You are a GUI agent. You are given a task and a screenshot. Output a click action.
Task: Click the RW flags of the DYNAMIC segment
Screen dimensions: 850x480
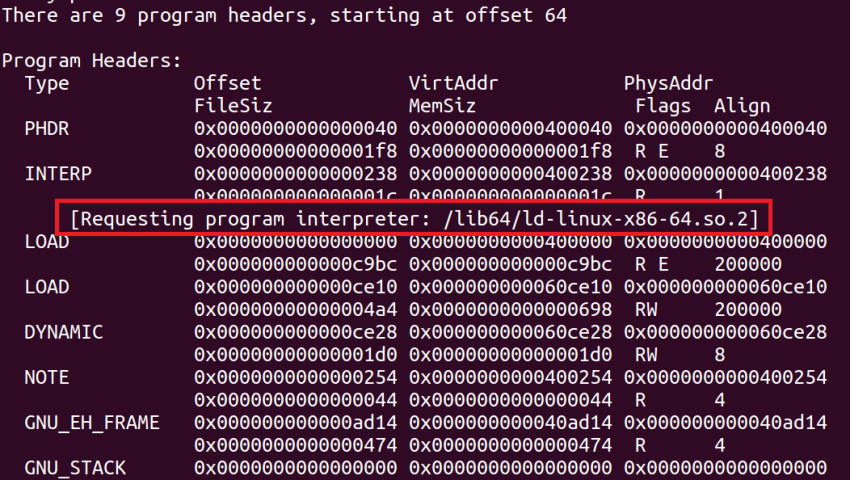point(646,355)
